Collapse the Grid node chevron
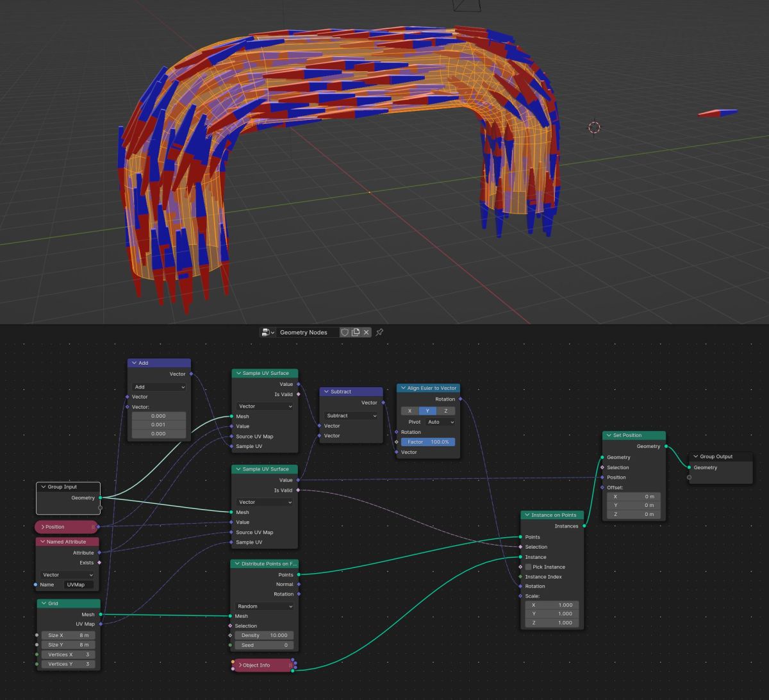 44,603
